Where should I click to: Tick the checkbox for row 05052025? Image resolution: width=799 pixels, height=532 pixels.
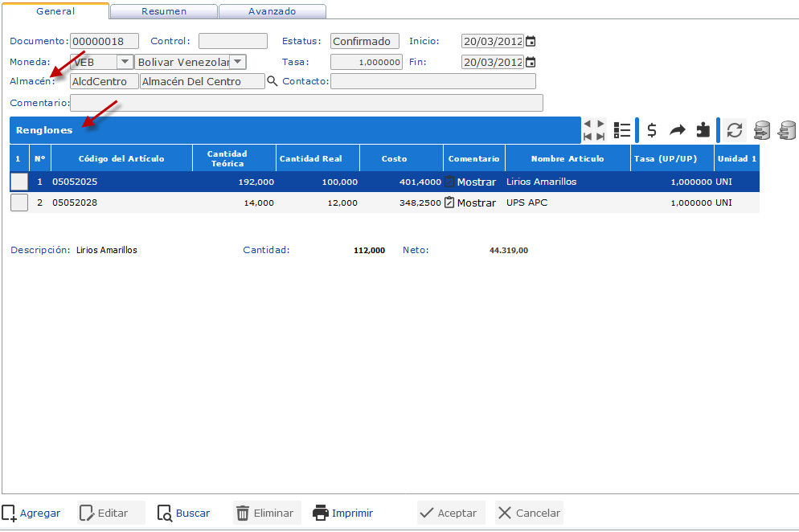pyautogui.click(x=18, y=182)
